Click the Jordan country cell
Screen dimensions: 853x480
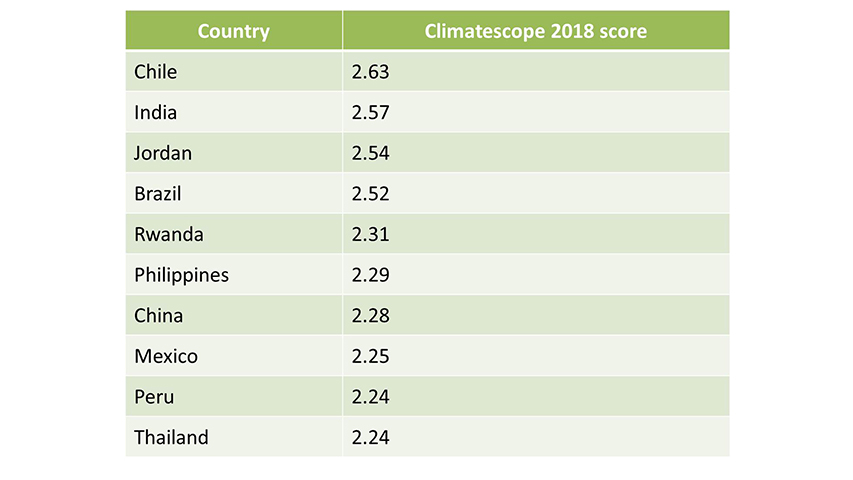point(163,153)
